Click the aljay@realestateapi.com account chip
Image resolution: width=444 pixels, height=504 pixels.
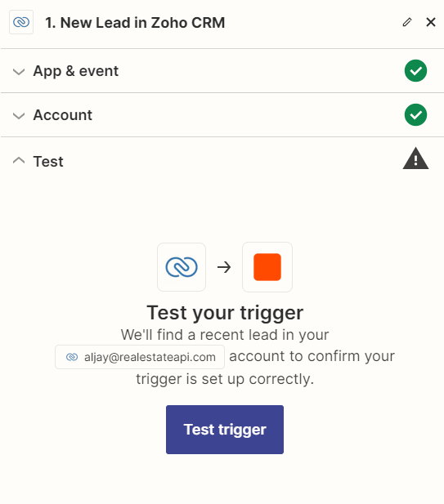pyautogui.click(x=140, y=357)
